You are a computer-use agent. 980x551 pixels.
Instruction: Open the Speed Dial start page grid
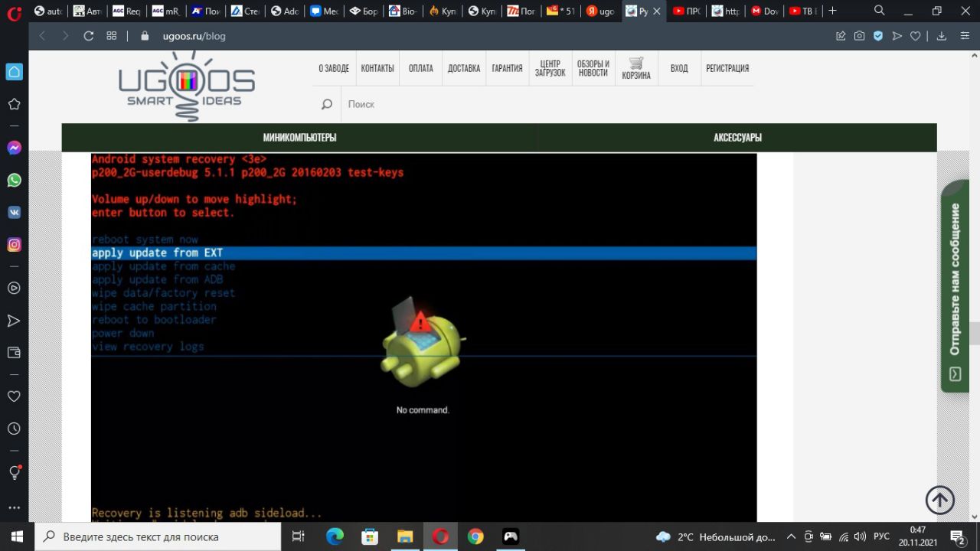(x=112, y=36)
